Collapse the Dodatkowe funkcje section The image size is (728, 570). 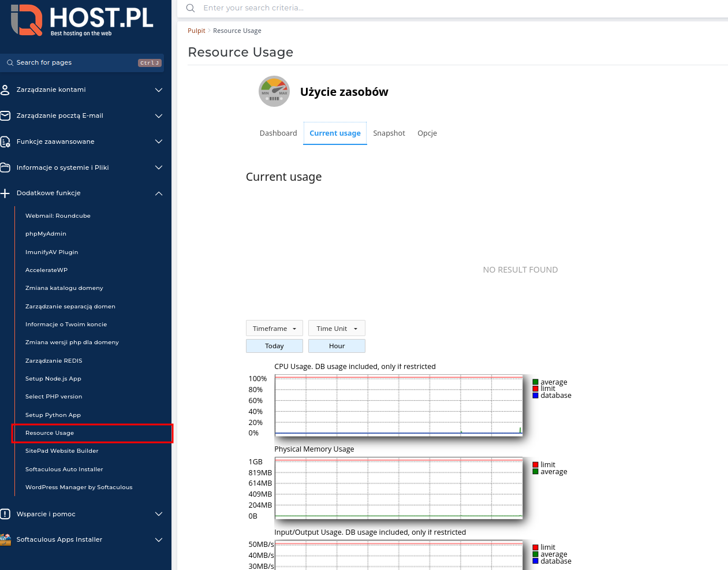[158, 193]
